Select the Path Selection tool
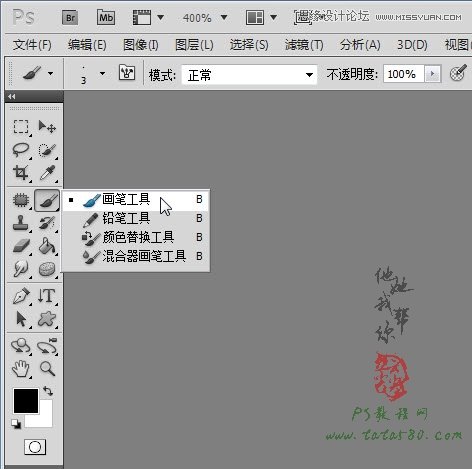Screen dimensions: 472x469 (21, 319)
